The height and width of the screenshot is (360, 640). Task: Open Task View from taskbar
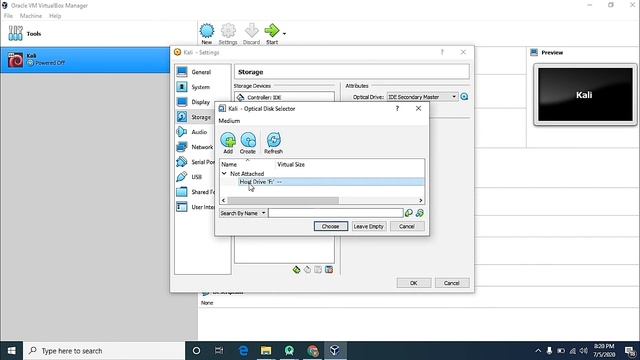[x=219, y=351]
